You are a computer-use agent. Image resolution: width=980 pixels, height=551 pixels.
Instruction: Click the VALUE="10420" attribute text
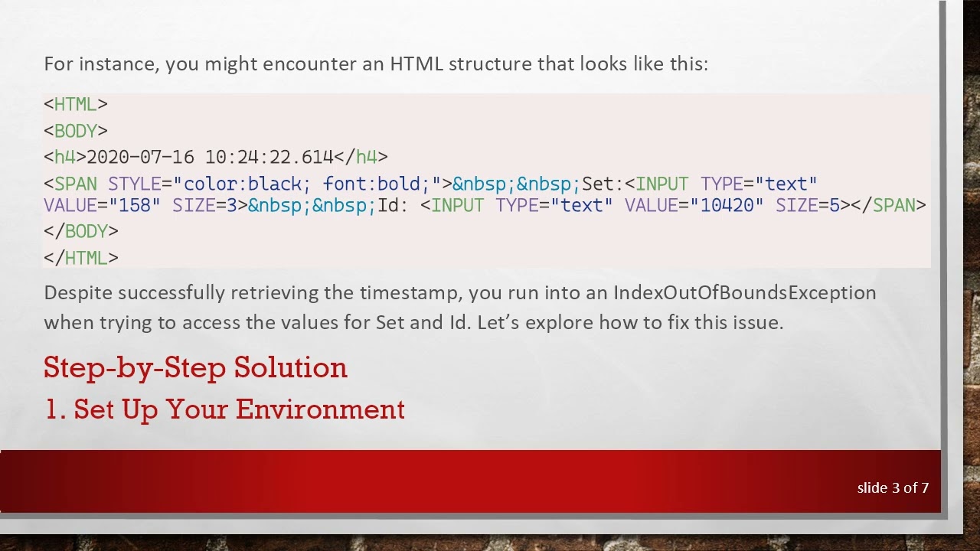click(x=694, y=205)
